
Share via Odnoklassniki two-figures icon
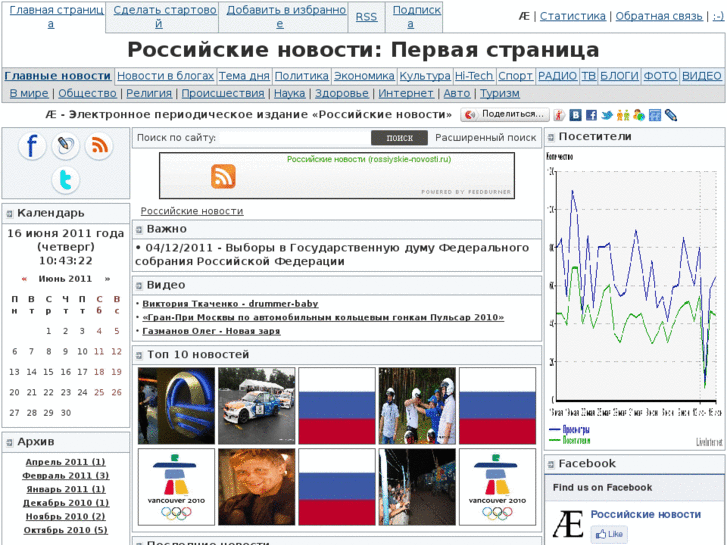pyautogui.click(x=623, y=115)
